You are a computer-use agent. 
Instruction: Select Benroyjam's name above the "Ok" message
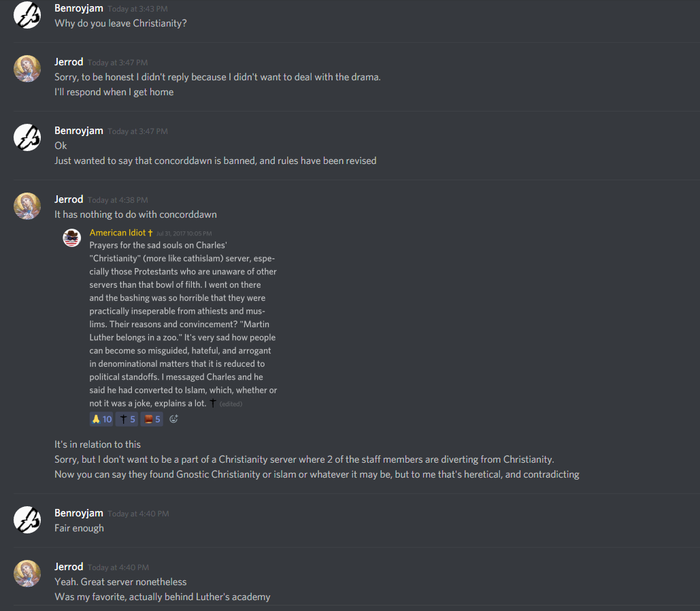(x=79, y=131)
